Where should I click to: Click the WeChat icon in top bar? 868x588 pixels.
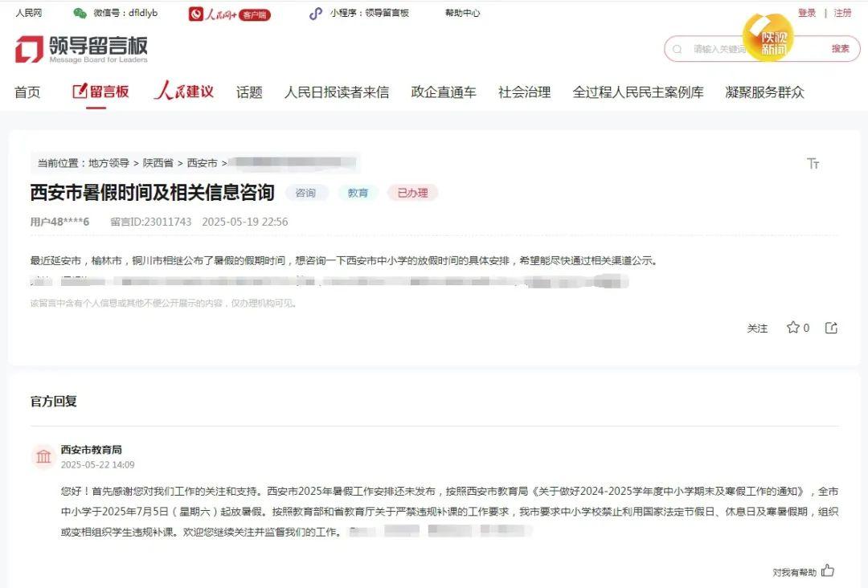[x=80, y=14]
